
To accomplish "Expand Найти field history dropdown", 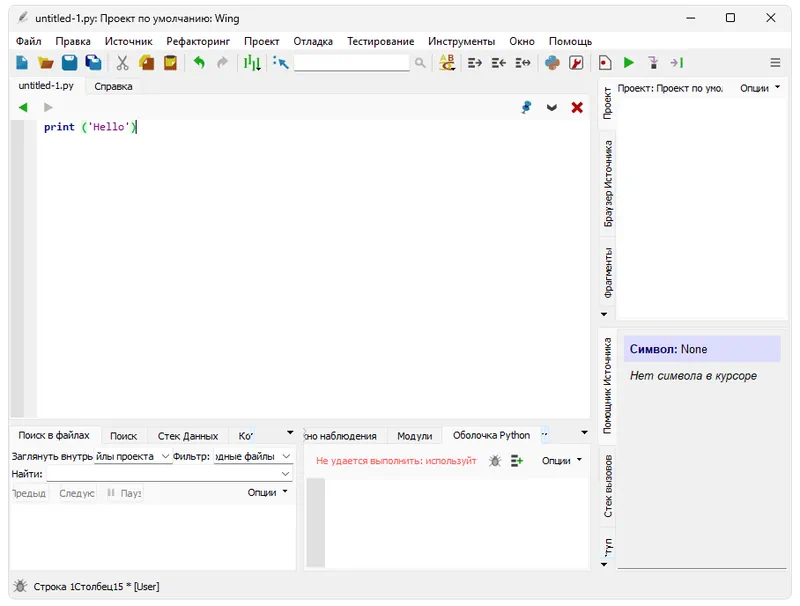I will point(285,474).
